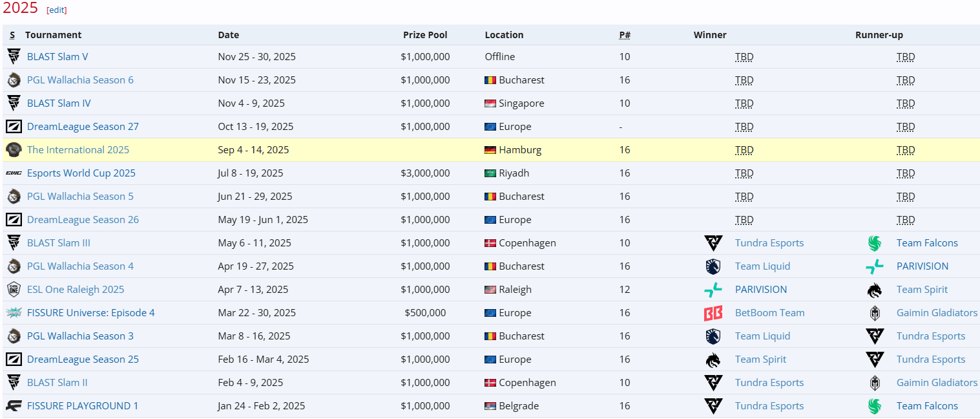The image size is (980, 419).
Task: Click The International 2025 Aegis trophy icon
Action: click(14, 149)
